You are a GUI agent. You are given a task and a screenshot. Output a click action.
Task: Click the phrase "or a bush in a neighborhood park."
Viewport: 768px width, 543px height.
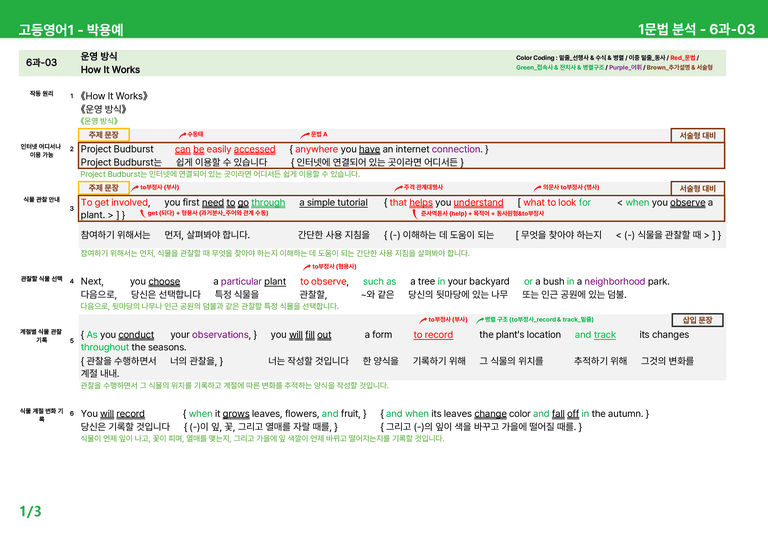click(597, 282)
